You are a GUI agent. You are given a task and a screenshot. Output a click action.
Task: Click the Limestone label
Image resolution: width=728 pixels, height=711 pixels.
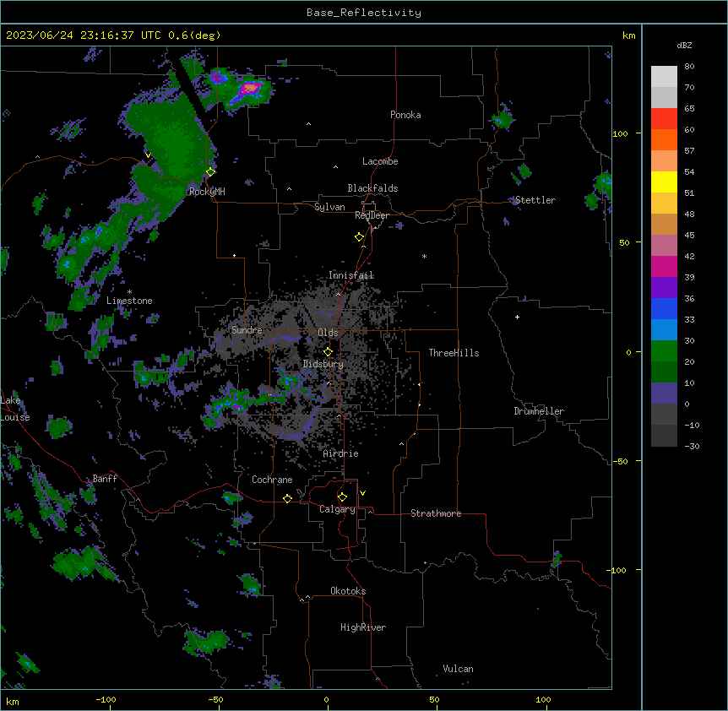pyautogui.click(x=129, y=301)
